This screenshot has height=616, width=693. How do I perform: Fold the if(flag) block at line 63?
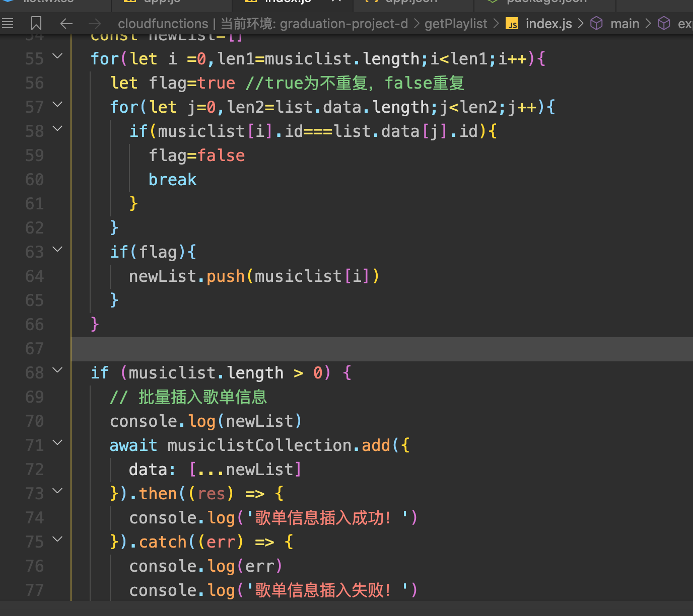coord(58,249)
